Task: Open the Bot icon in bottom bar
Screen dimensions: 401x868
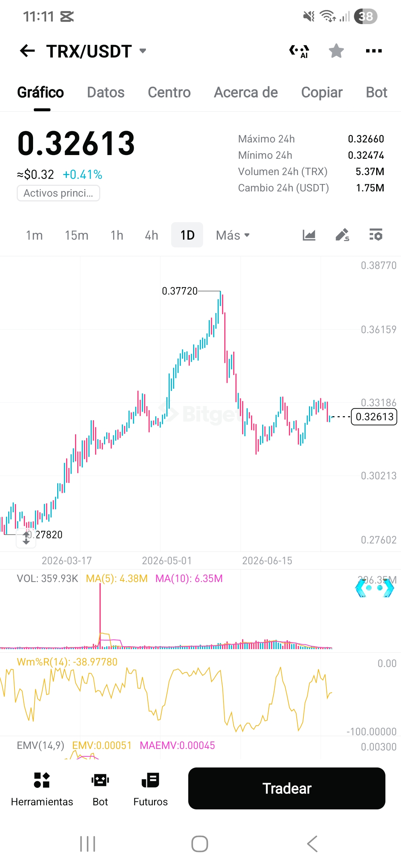Action: tap(100, 780)
